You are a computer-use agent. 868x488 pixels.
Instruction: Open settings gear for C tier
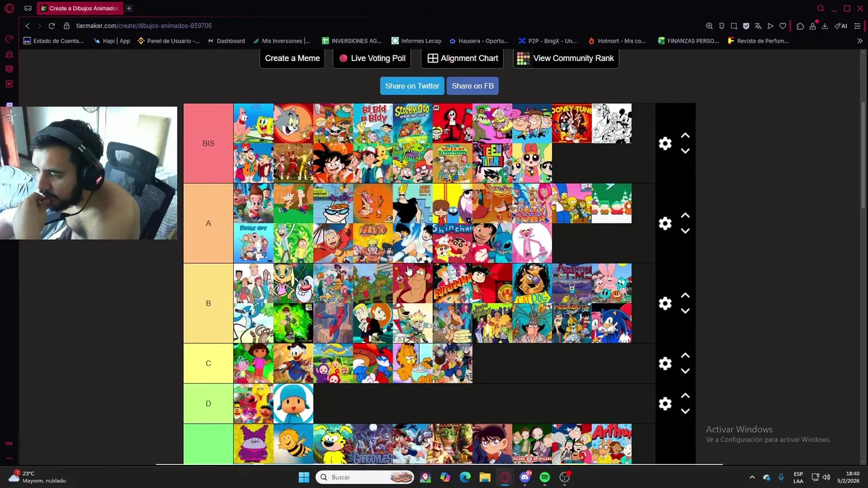click(665, 364)
